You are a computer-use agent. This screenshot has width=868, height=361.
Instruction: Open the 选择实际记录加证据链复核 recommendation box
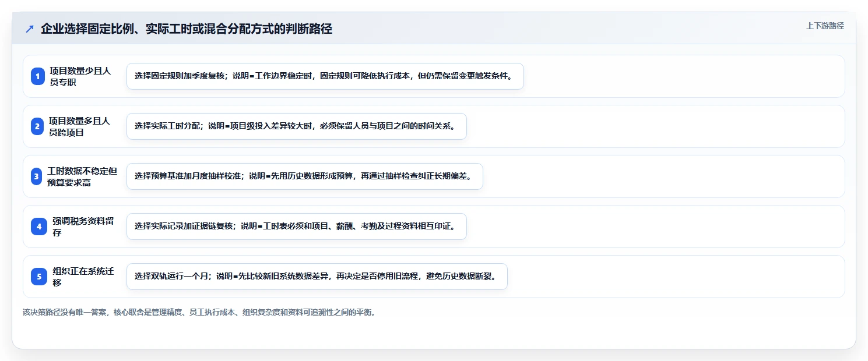click(x=297, y=226)
